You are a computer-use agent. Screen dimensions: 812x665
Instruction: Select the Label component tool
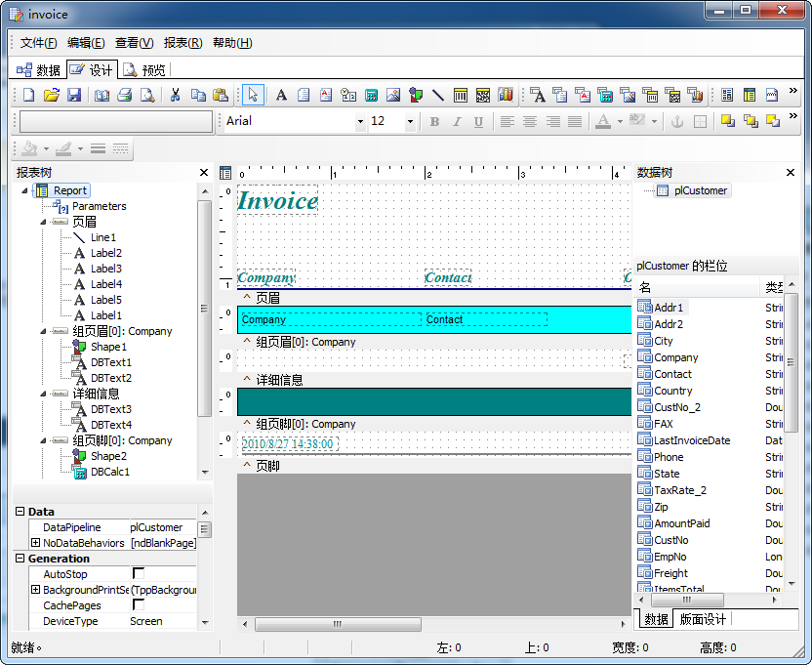coord(281,95)
